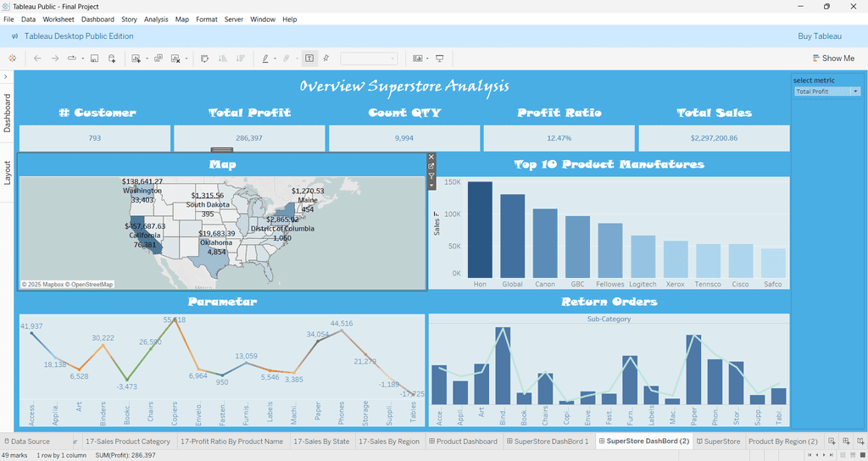Viewport: 868px width, 461px height.
Task: Open the Show Me panel
Action: (x=833, y=58)
